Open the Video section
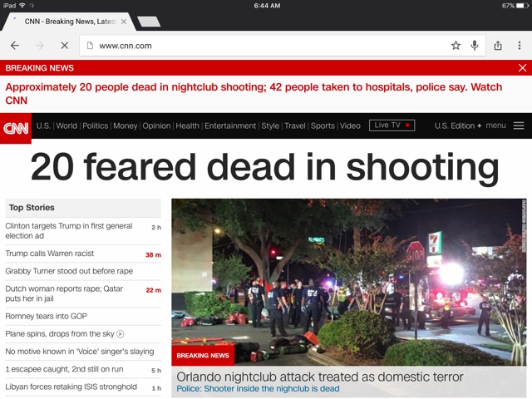The height and width of the screenshot is (399, 532). click(350, 126)
